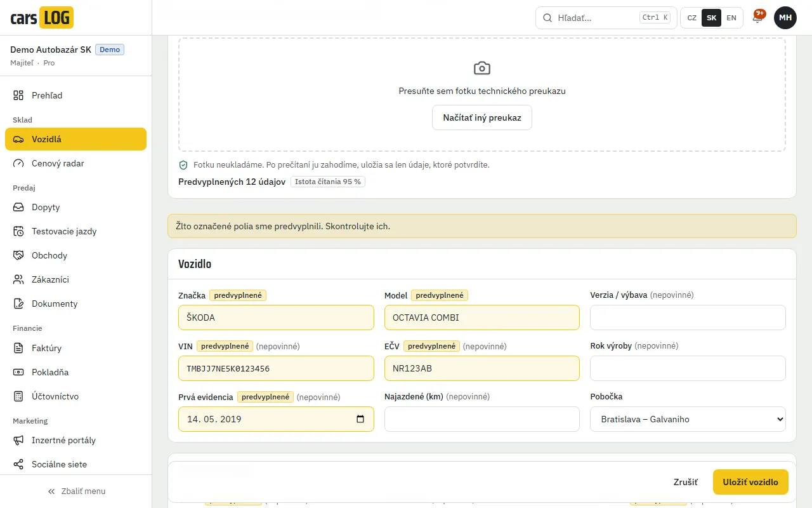Switch language to CZ
Screen dimensions: 812x508
coord(692,18)
